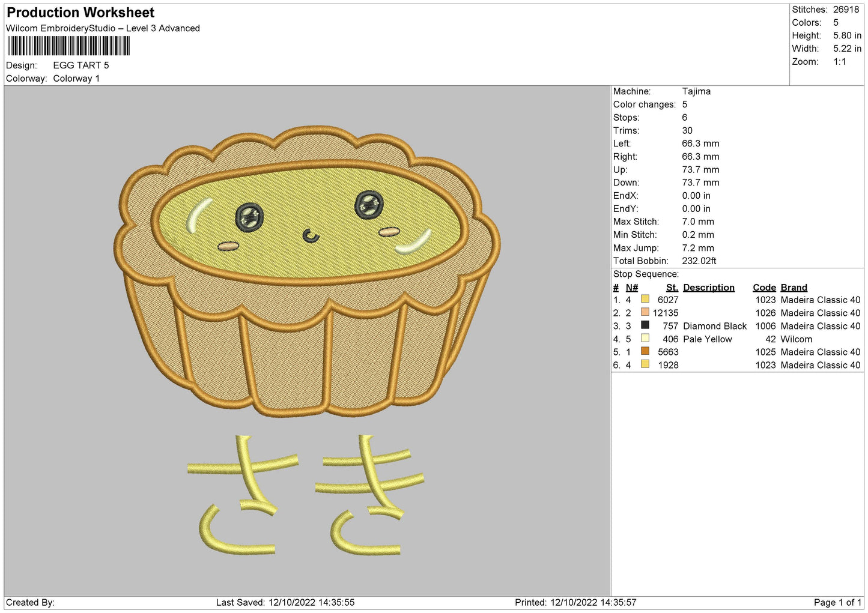Click 'Wilcom EmbroideryStudio – Level 3 Advanced' text
Viewport: 868px width, 613px height.
[103, 28]
